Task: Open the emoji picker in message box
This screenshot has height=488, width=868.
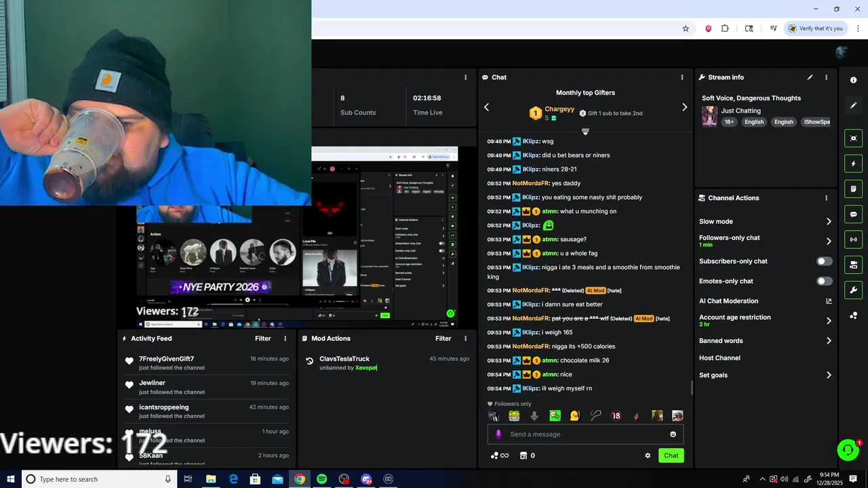Action: point(673,434)
